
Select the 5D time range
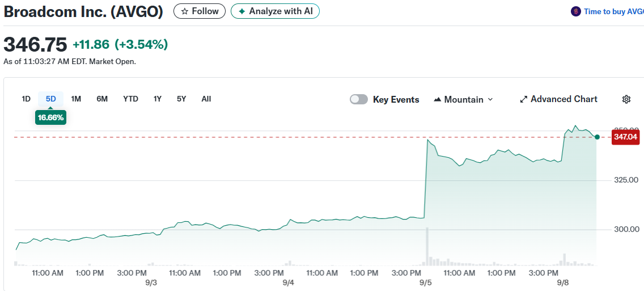click(x=51, y=99)
